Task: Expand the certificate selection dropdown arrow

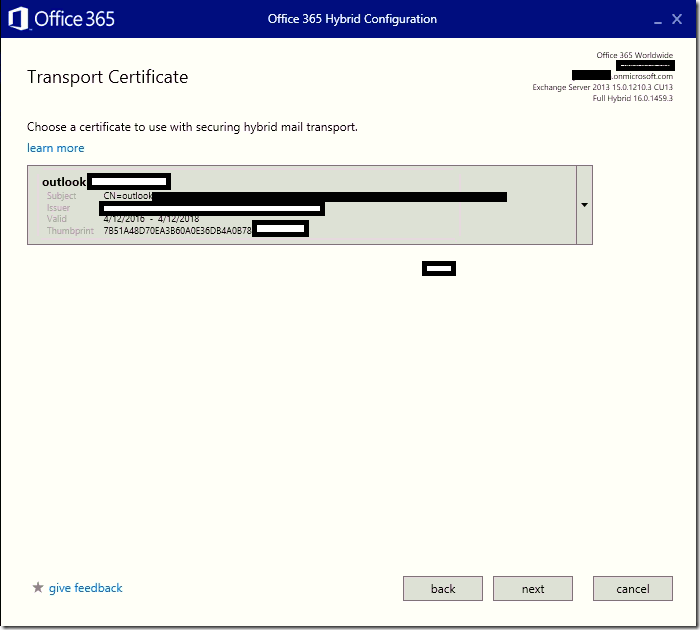Action: pos(584,205)
